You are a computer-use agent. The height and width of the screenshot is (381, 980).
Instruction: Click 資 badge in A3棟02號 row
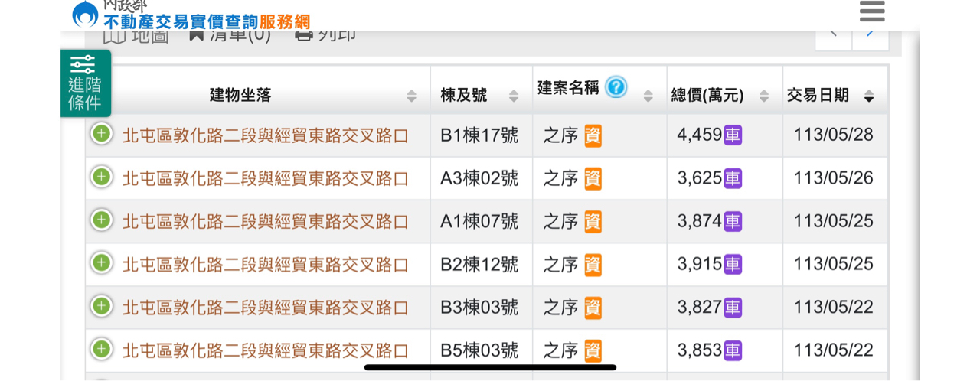[x=593, y=179]
